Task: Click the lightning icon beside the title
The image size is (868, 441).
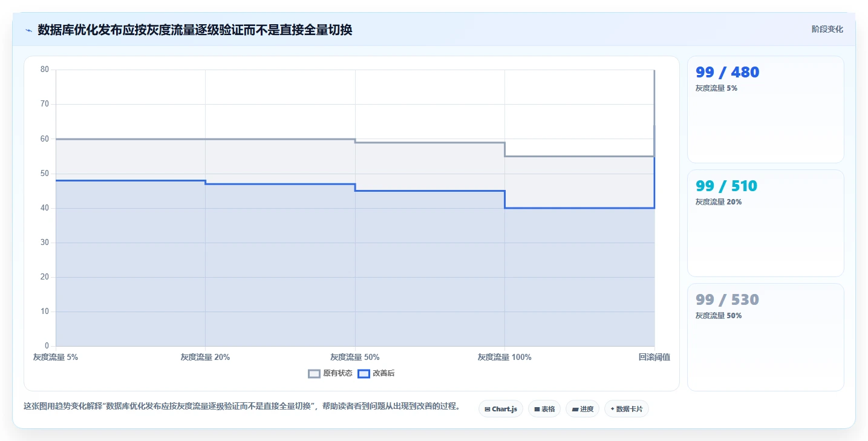Action: 28,30
